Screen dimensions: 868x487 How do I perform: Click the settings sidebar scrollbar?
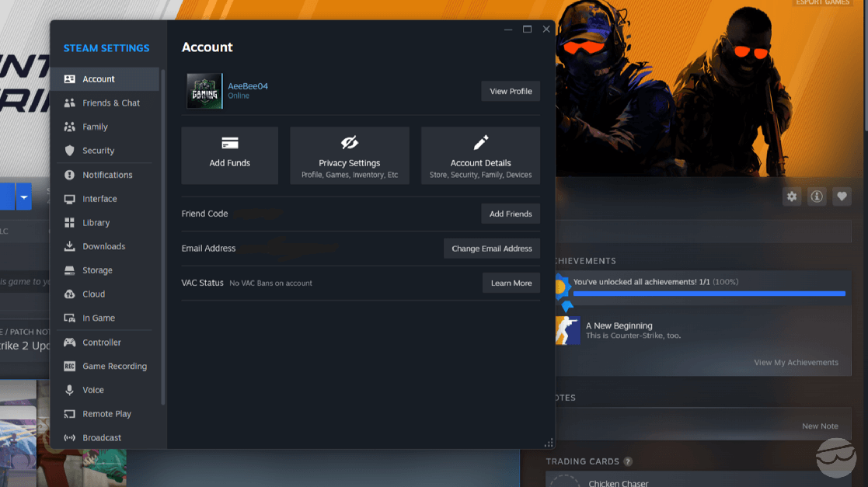tap(162, 238)
